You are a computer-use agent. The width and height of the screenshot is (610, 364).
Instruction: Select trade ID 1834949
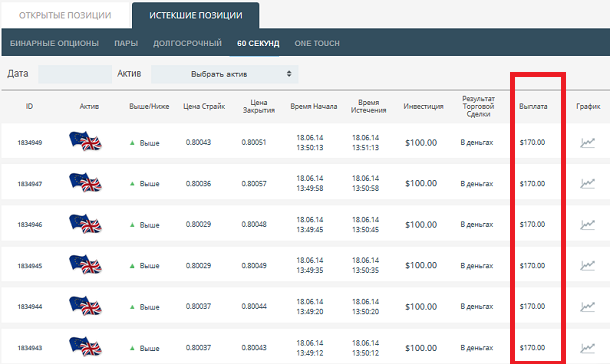pyautogui.click(x=30, y=143)
